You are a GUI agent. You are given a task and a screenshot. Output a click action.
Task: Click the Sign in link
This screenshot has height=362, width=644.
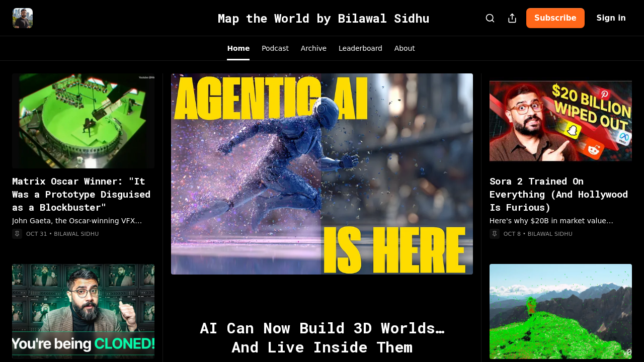click(x=611, y=18)
